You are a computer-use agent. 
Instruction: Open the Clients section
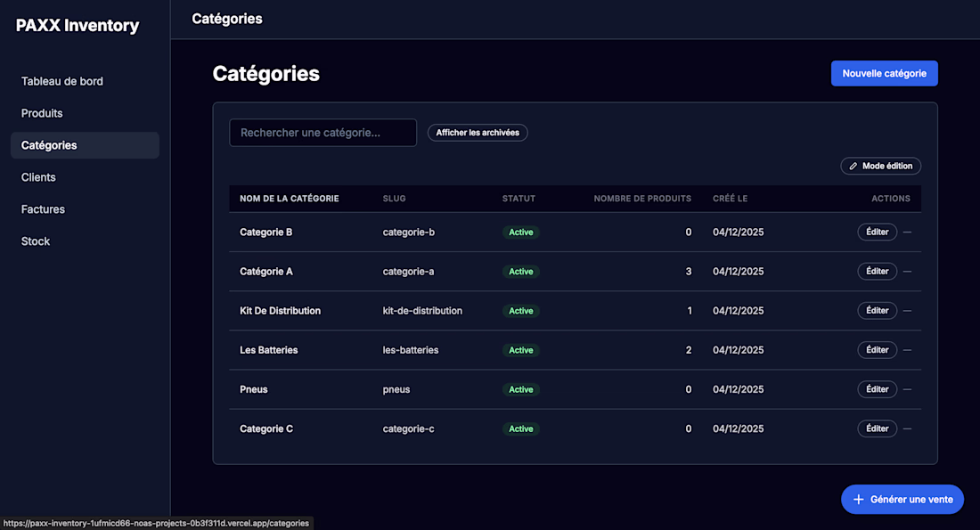tap(38, 177)
